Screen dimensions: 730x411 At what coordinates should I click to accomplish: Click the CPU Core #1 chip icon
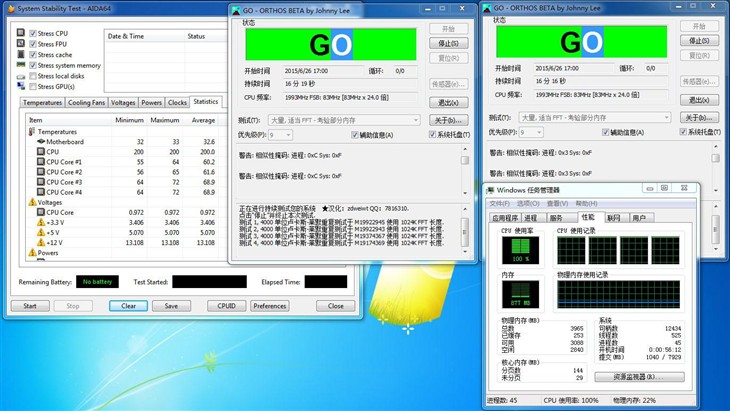(41, 162)
